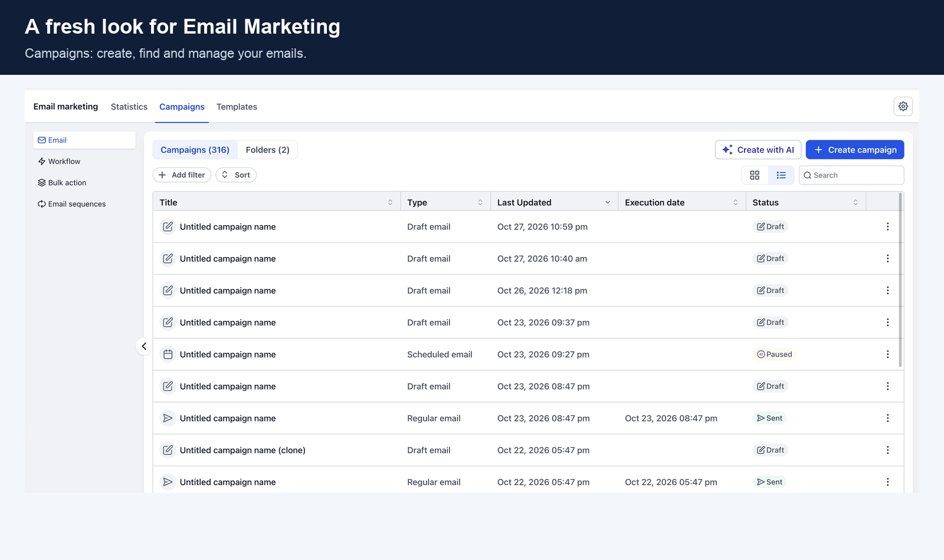Screen dimensions: 944x560
Task: Open row menu for Oct 27 10:59 pm campaign
Action: [x=887, y=227]
